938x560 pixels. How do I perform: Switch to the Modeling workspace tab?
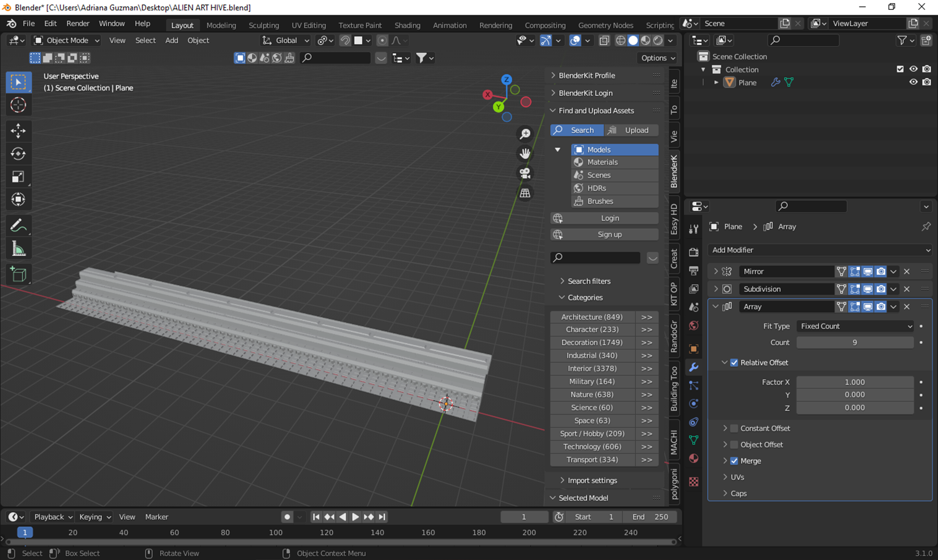[x=221, y=25]
